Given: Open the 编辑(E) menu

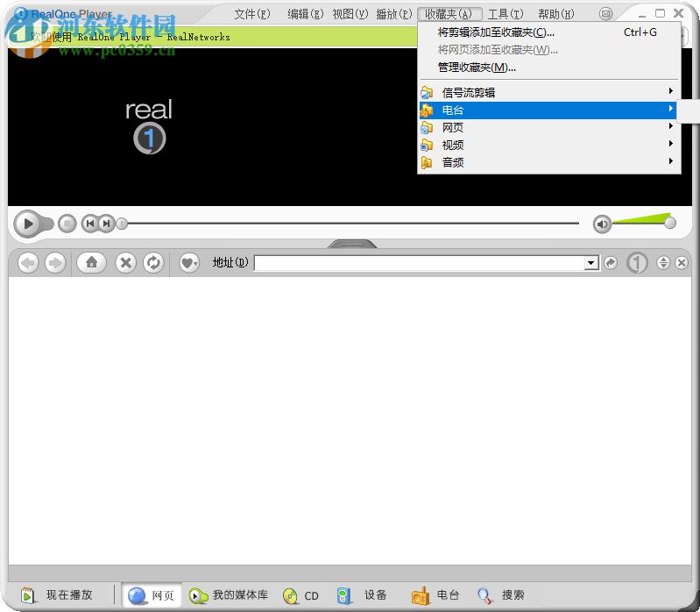Looking at the screenshot, I should [306, 14].
